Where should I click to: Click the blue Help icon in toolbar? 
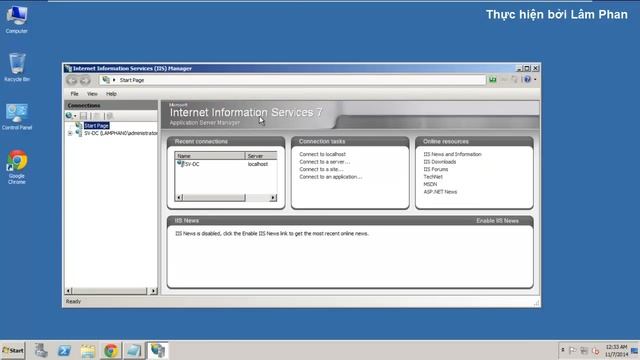pos(527,80)
